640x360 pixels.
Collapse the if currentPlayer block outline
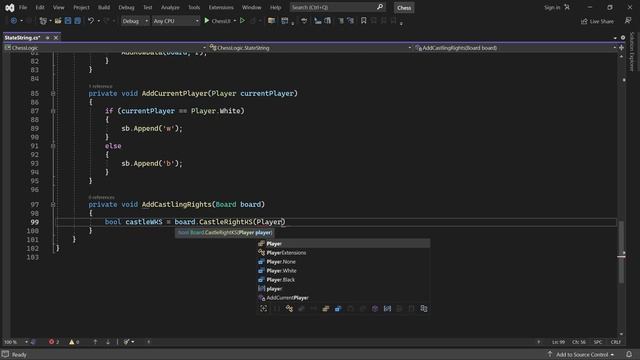pos(53,111)
